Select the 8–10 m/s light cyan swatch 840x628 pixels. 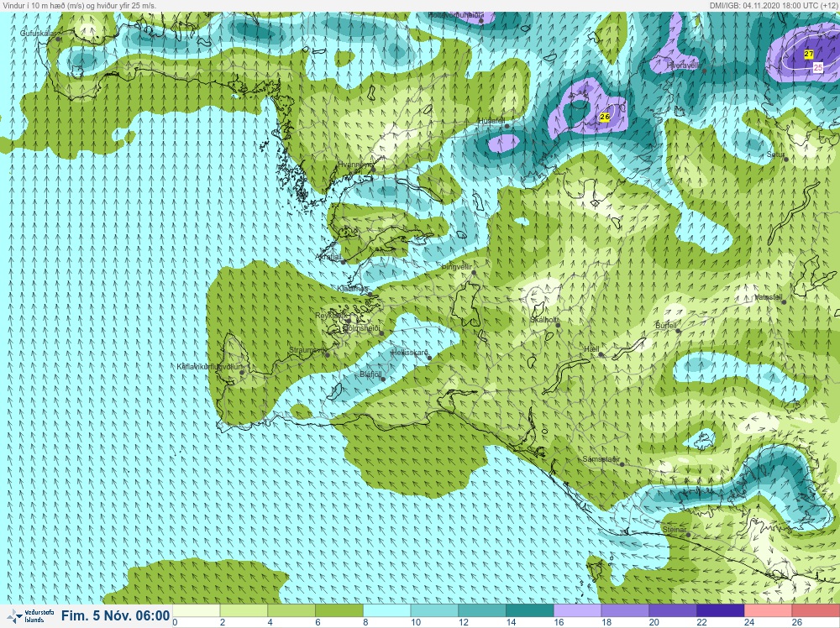tap(386, 611)
